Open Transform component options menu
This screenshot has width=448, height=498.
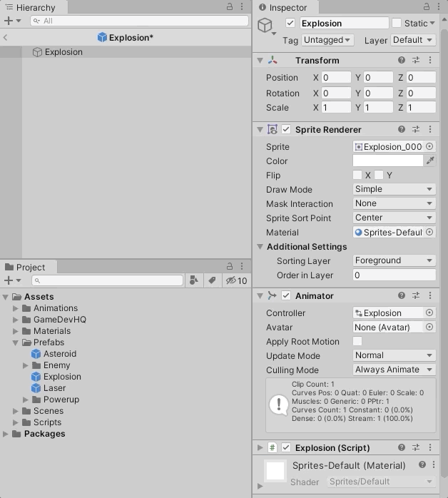pyautogui.click(x=430, y=60)
